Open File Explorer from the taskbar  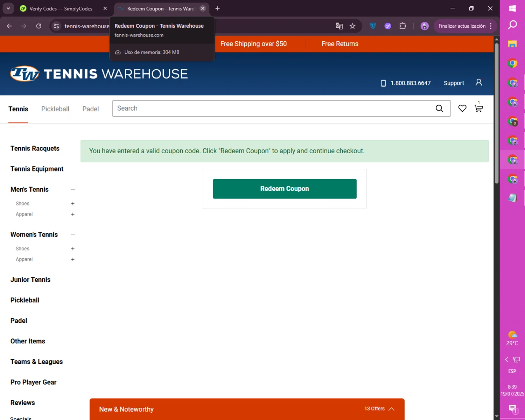(x=512, y=44)
